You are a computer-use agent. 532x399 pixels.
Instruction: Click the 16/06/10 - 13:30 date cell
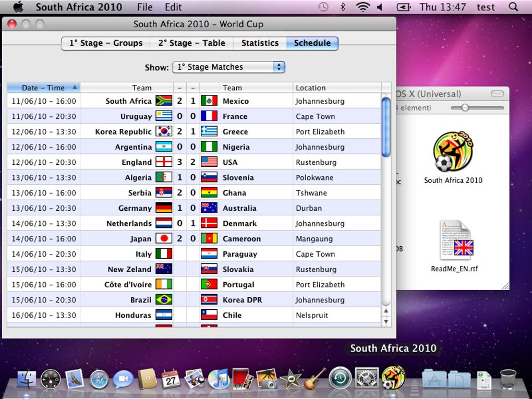pos(44,315)
